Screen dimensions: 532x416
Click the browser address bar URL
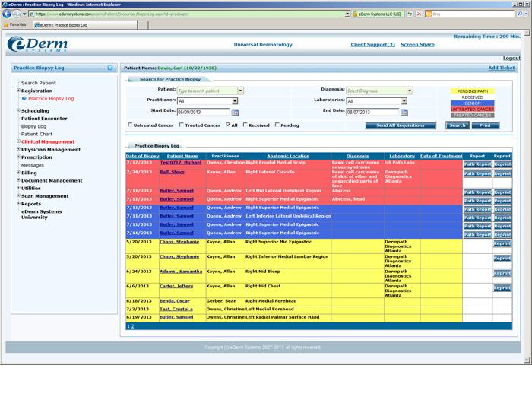coord(187,14)
